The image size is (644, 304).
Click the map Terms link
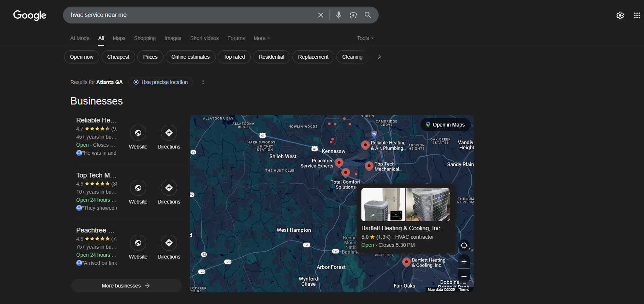[x=464, y=290]
